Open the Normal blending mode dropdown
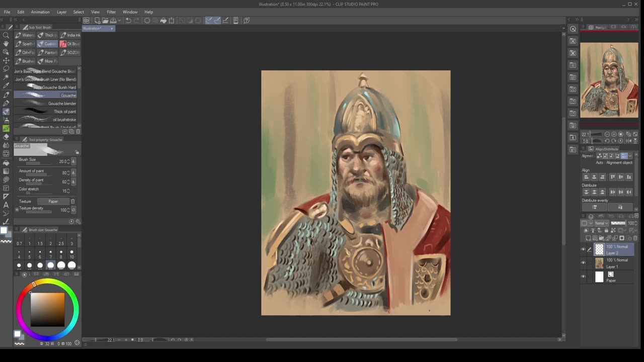 tap(602, 223)
